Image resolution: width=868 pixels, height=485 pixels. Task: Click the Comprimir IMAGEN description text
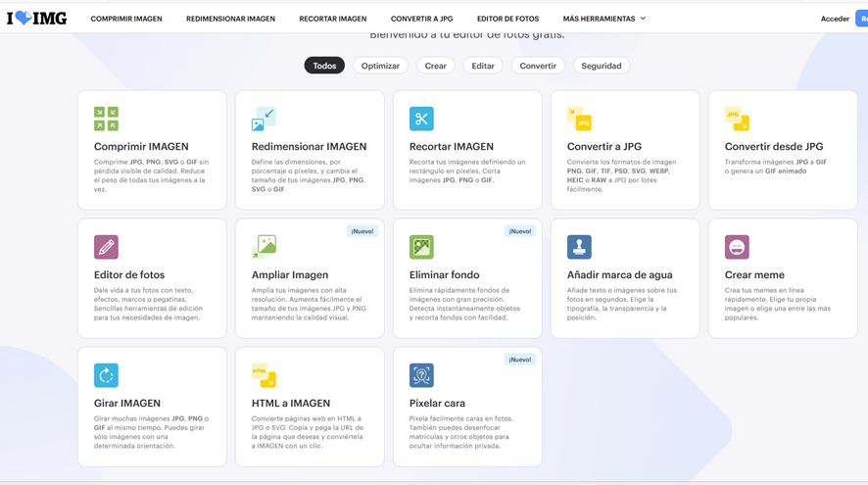pos(151,175)
